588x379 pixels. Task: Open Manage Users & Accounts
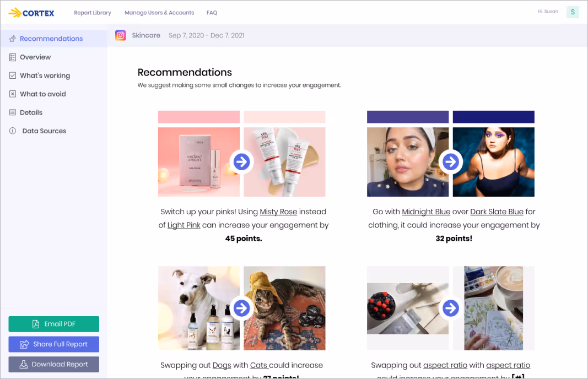pyautogui.click(x=159, y=13)
